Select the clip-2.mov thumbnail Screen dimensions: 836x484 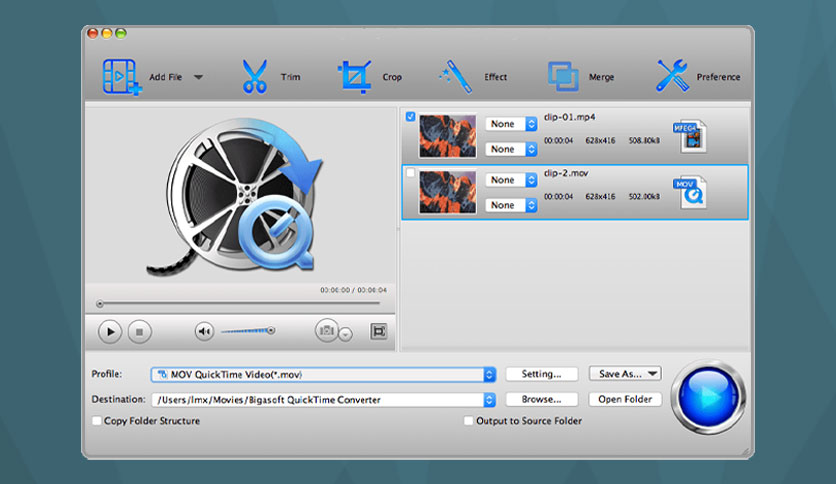447,191
